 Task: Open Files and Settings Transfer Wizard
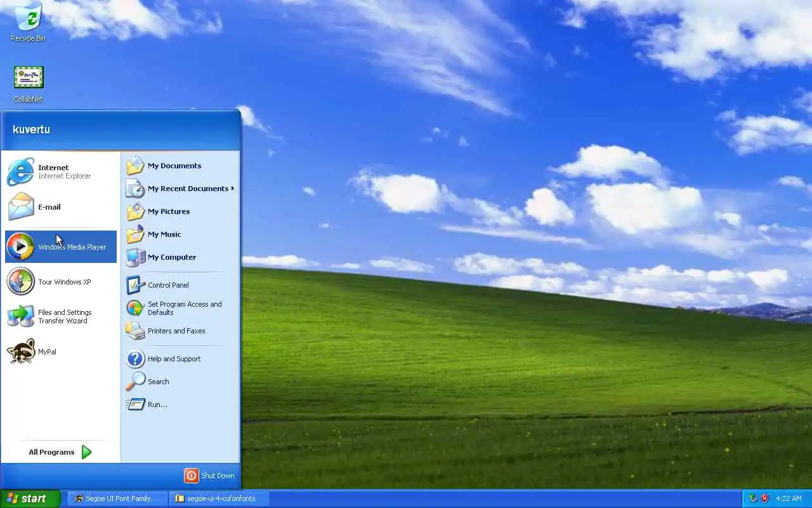(x=61, y=316)
